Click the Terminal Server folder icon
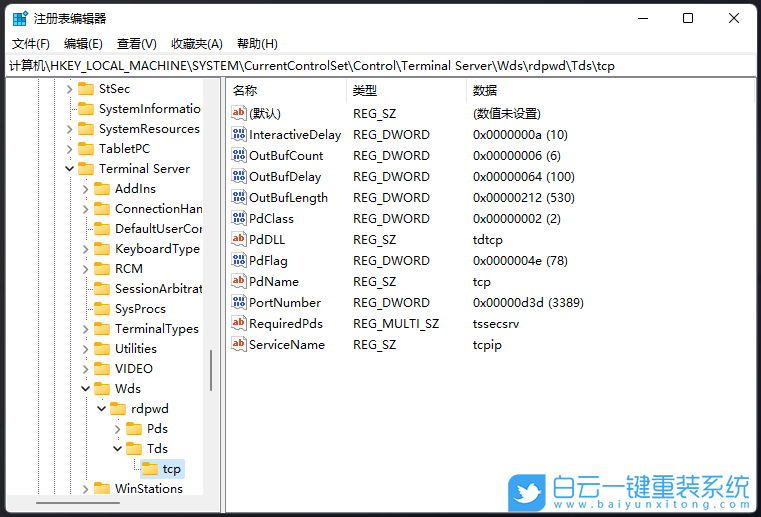 [x=86, y=168]
